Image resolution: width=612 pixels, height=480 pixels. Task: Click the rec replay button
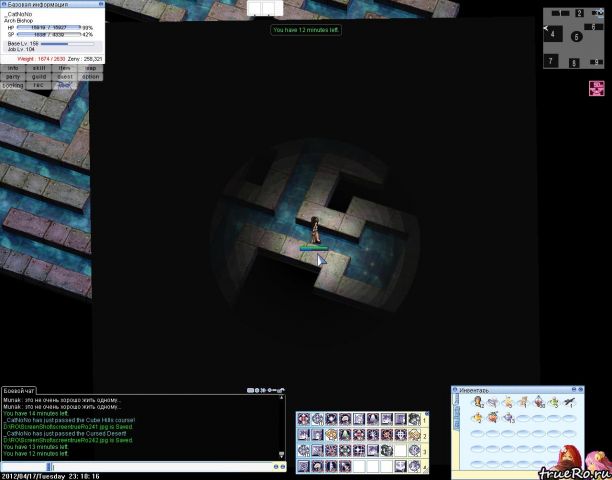(x=39, y=85)
